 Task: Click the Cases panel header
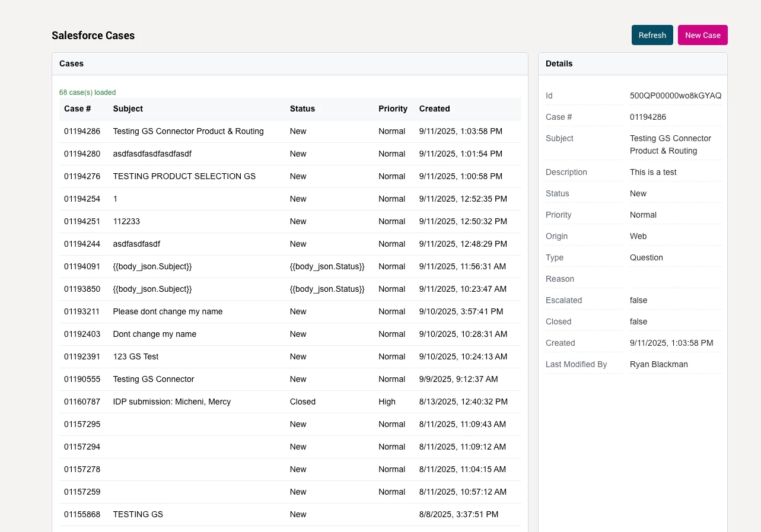(290, 64)
